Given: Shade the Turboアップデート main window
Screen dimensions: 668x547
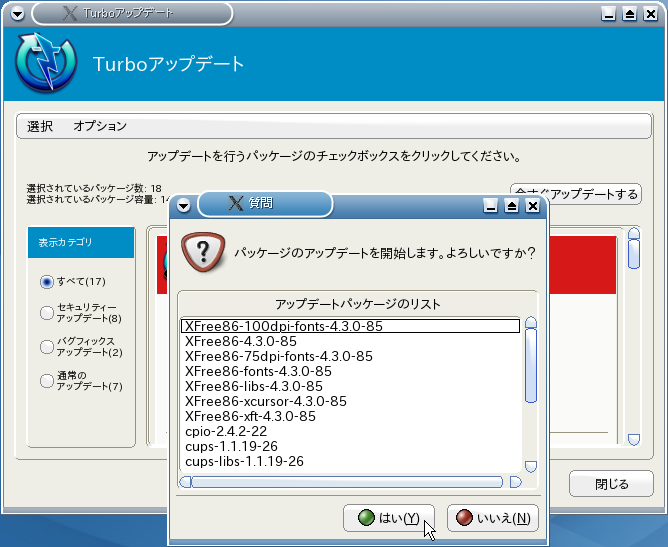Looking at the screenshot, I should coord(630,14).
